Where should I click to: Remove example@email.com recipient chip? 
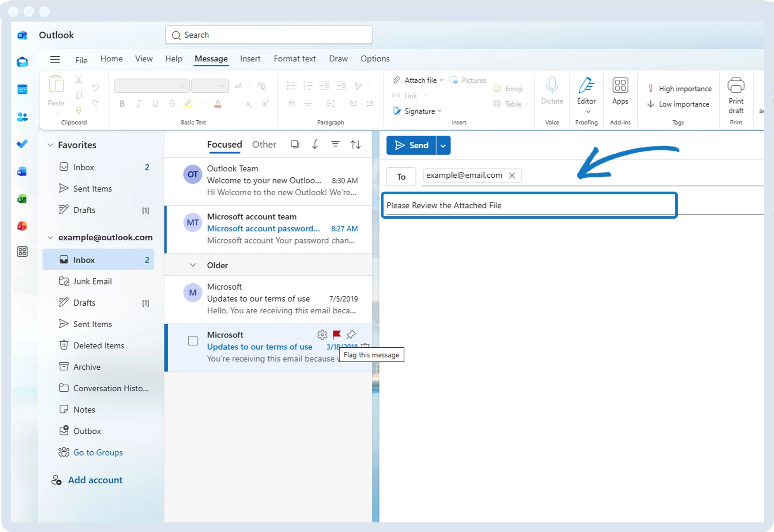[x=512, y=176]
